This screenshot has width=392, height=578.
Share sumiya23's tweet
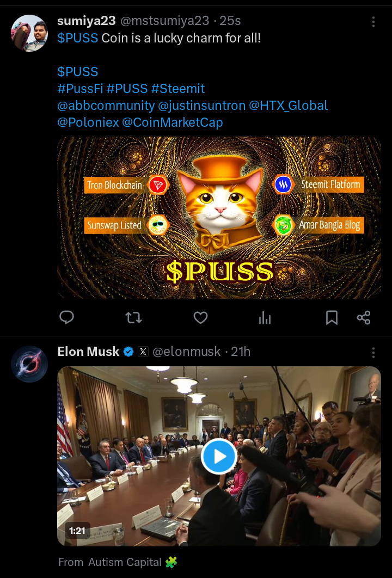pos(364,317)
